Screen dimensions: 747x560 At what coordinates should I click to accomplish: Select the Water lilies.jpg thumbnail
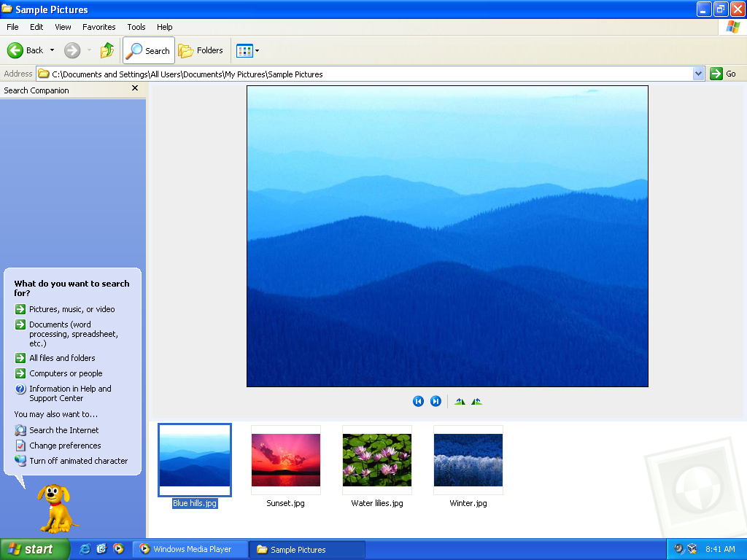click(x=377, y=460)
